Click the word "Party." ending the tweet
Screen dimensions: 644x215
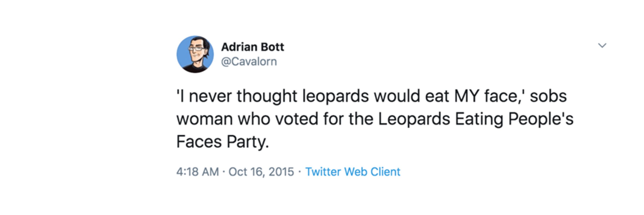(248, 142)
